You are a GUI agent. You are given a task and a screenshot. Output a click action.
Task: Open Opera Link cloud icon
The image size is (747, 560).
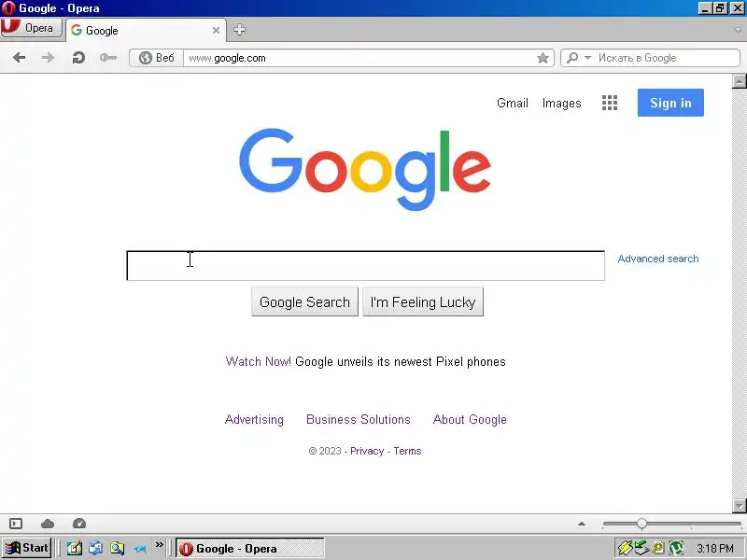pos(48,524)
